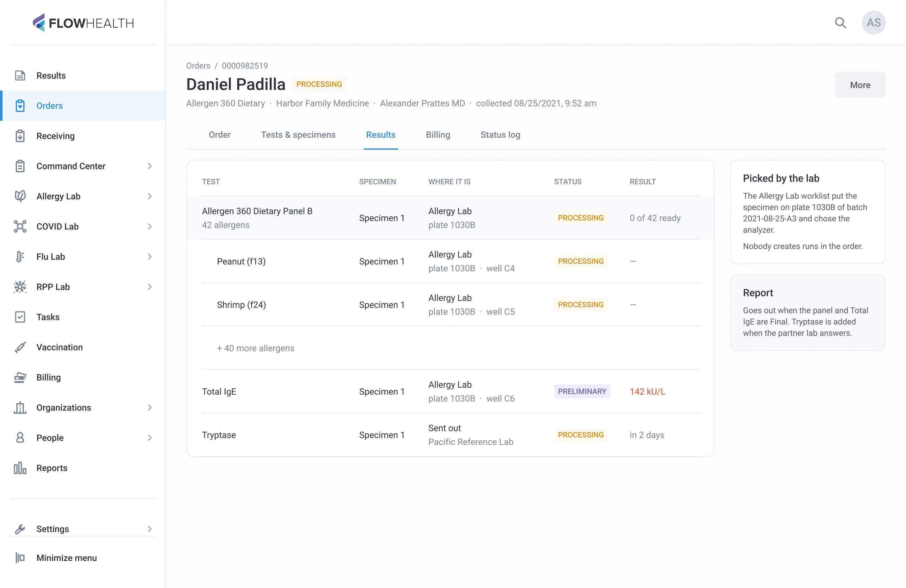Click the Results sidebar document icon

coord(20,75)
